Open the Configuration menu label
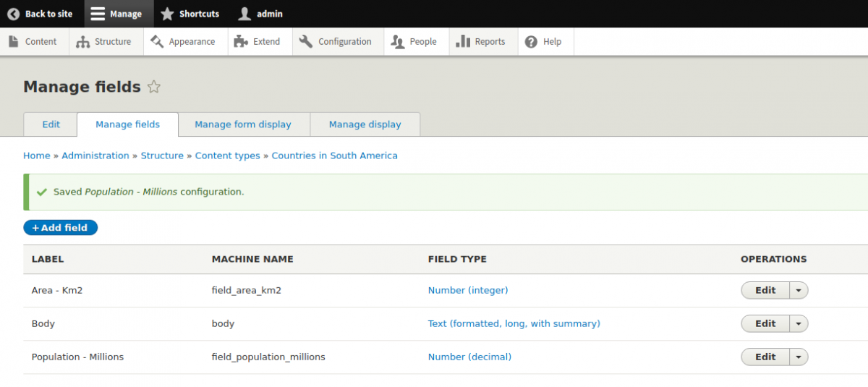 point(345,42)
